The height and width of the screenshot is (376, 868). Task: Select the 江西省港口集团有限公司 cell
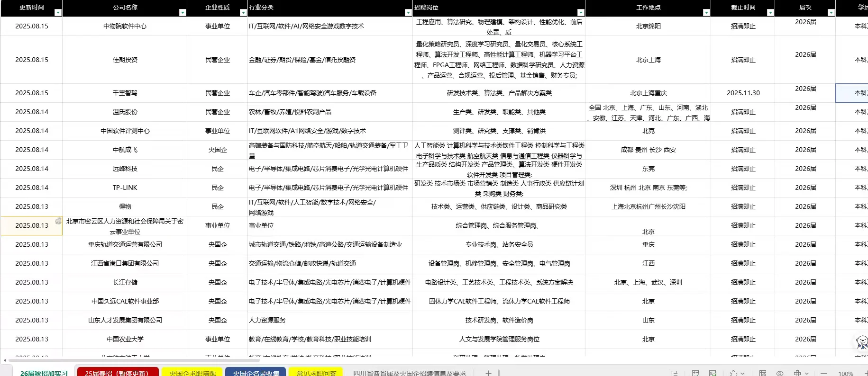pyautogui.click(x=125, y=264)
